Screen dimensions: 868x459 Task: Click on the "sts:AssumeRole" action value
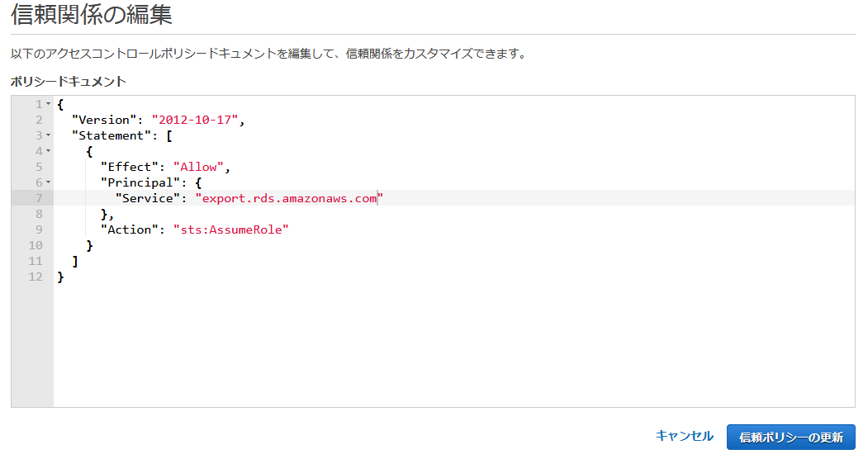coord(230,229)
